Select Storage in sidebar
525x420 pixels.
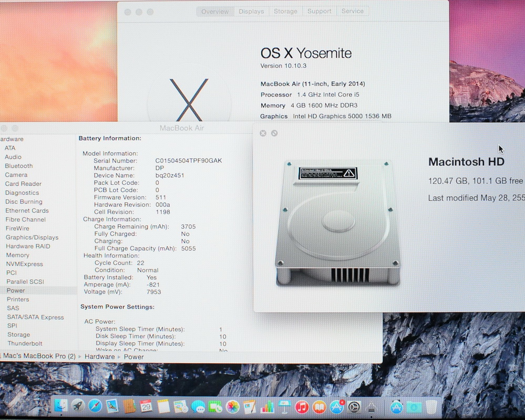pos(19,334)
